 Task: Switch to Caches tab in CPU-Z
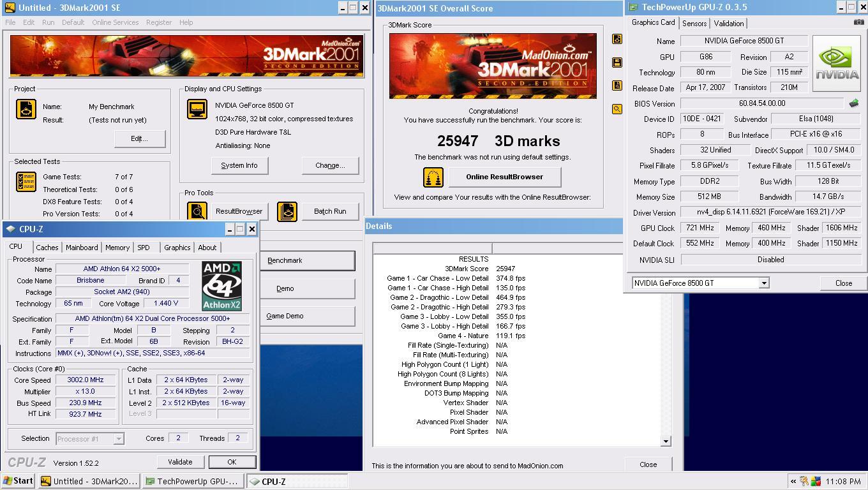click(47, 248)
